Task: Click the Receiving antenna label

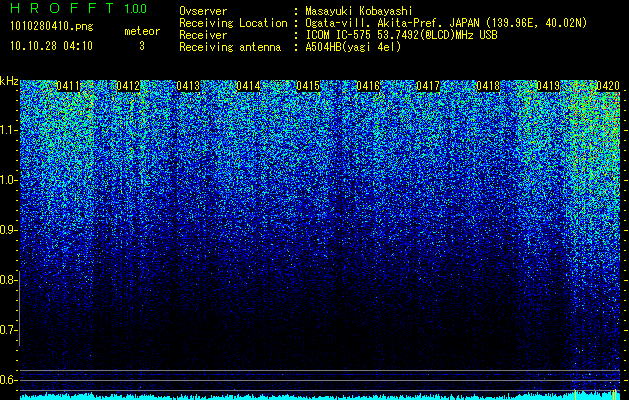Action: (230, 47)
